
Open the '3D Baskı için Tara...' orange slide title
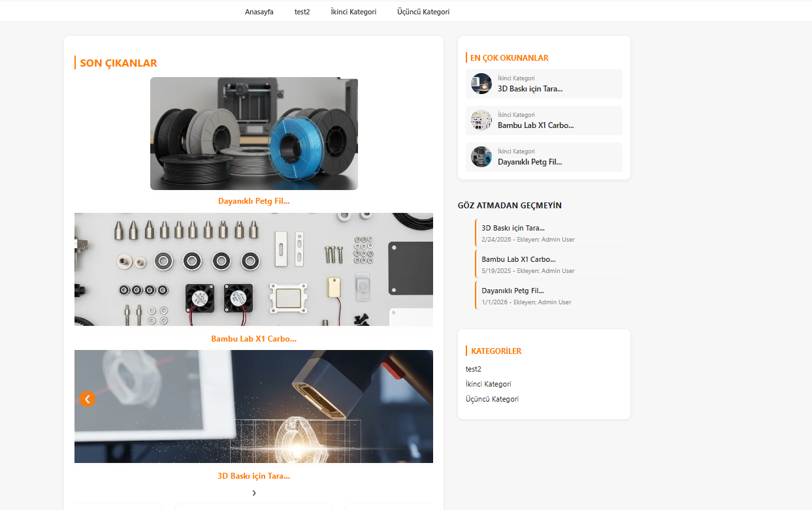click(254, 476)
